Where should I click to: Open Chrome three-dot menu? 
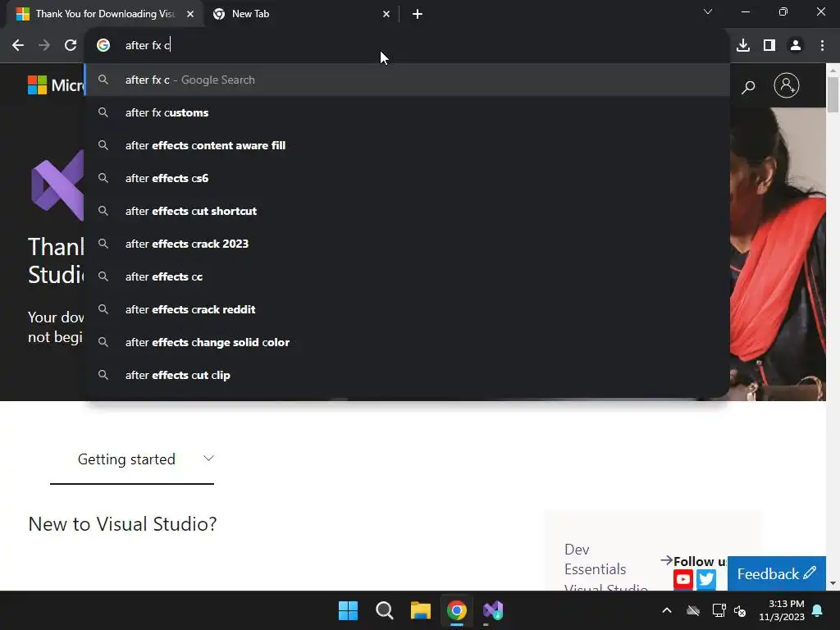click(822, 46)
